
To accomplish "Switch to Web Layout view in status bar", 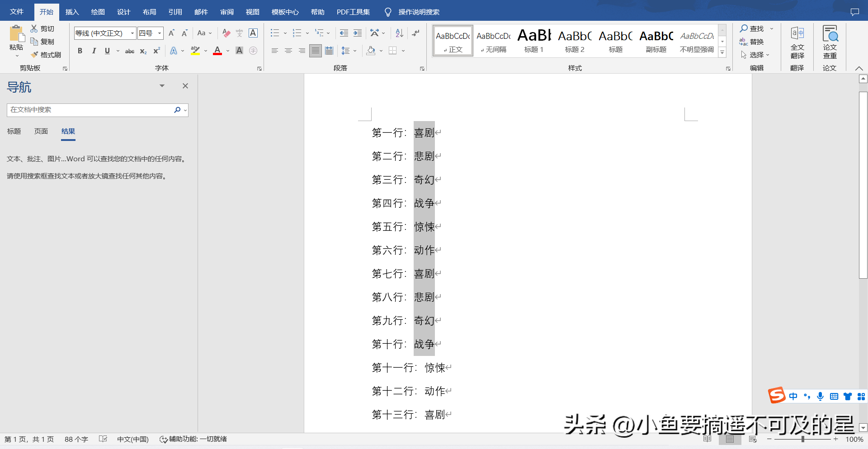I will (753, 439).
